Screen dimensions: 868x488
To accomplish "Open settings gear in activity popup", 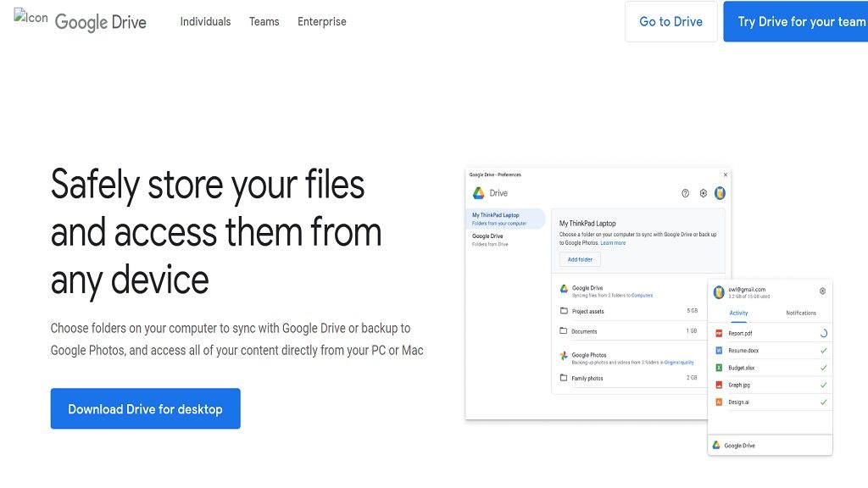I will point(822,291).
